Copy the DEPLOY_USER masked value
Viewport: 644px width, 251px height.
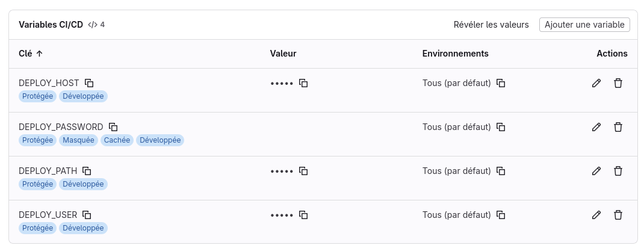304,215
